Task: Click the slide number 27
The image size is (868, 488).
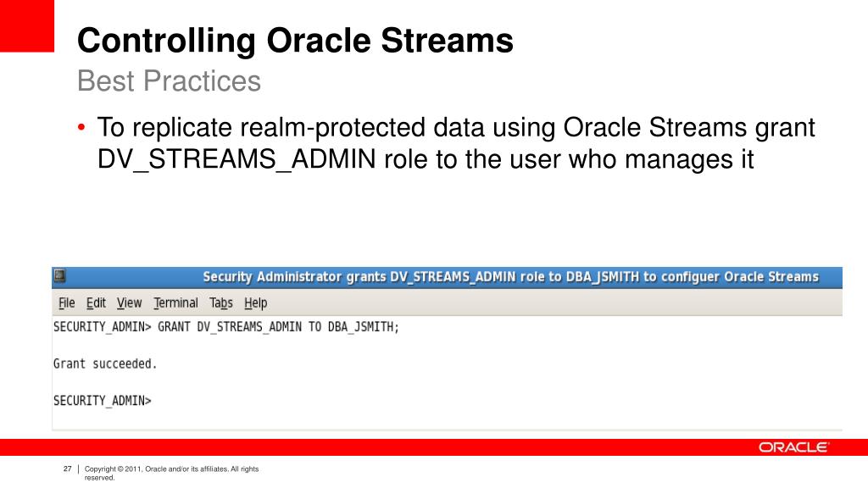Action: point(68,469)
